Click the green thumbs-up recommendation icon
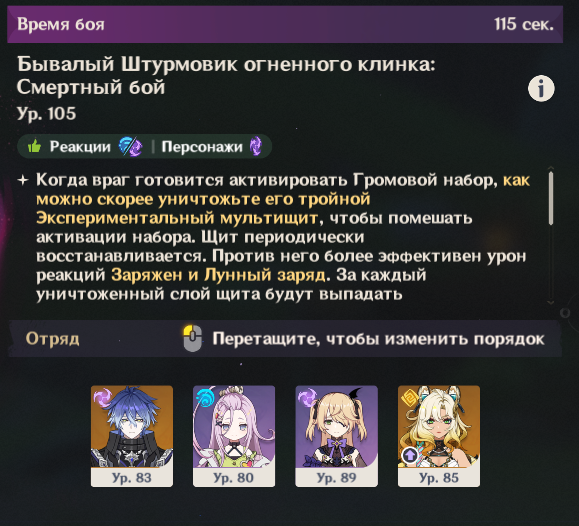Screen dimensions: 579x526 [34, 146]
